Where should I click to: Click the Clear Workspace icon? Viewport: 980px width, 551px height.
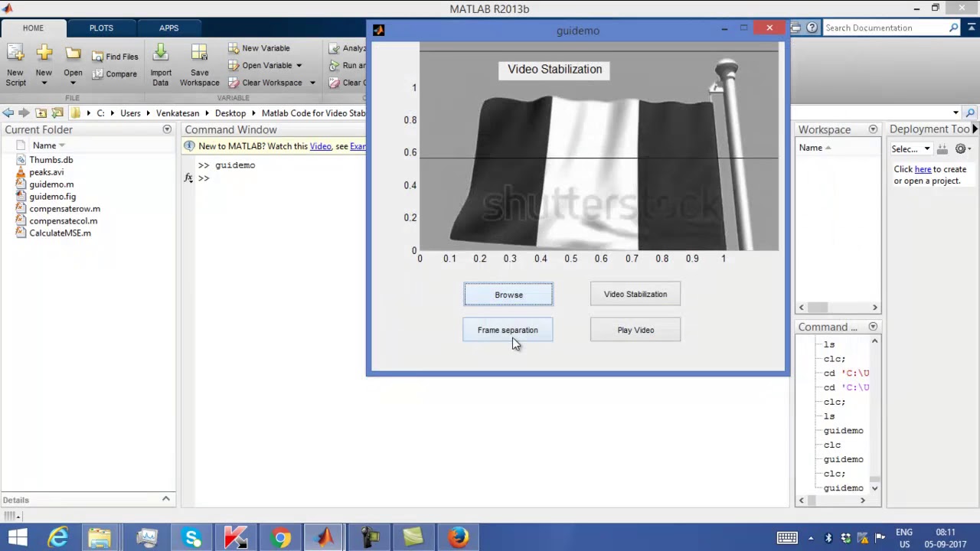(234, 83)
